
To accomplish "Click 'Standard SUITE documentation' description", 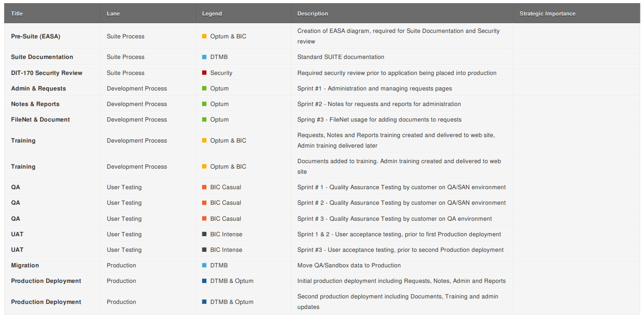I will 341,57.
